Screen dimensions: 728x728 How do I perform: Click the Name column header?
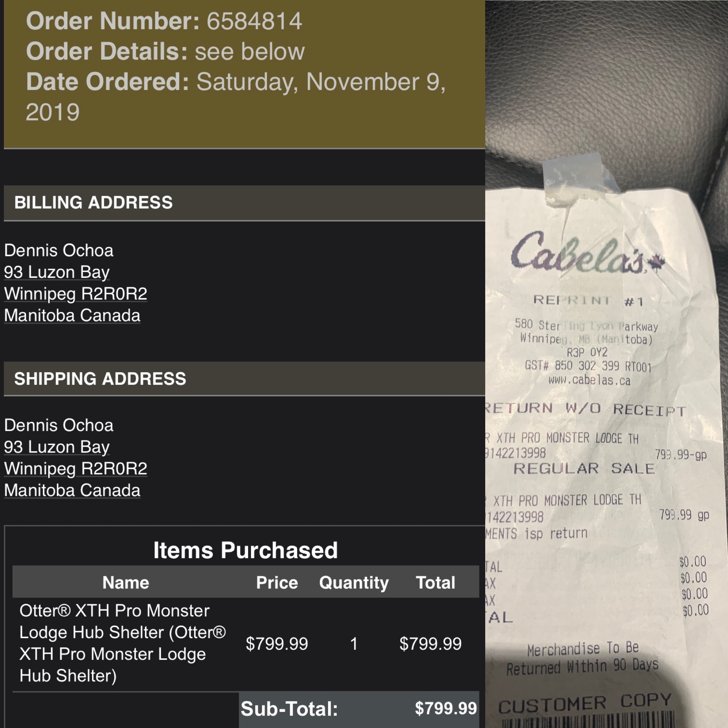point(126,582)
